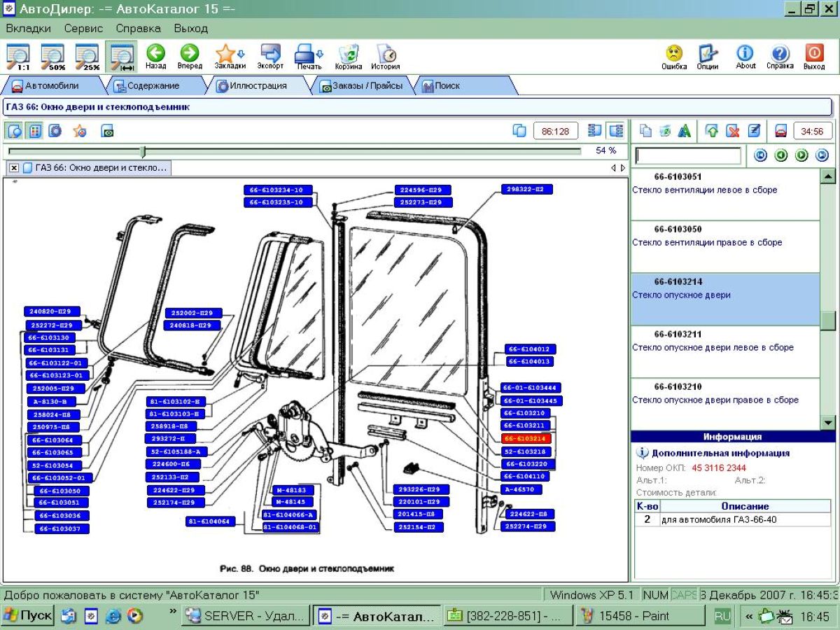Toggle the fit-to-width zoom button

(x=122, y=56)
